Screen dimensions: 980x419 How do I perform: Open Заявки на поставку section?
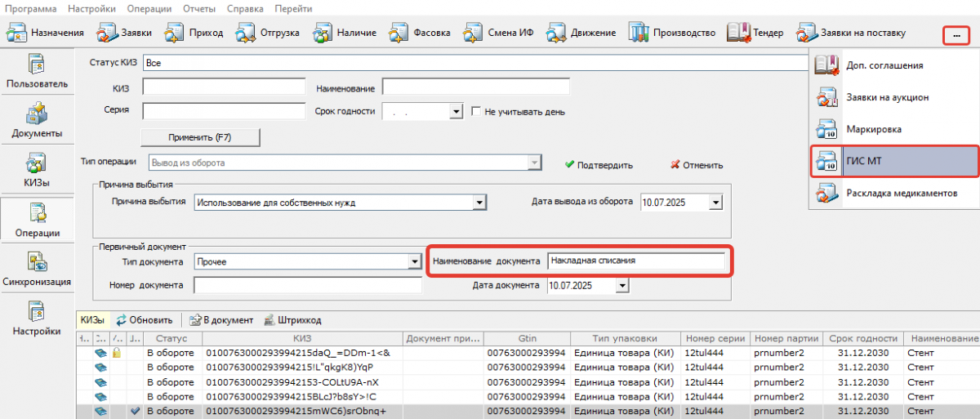pos(853,33)
